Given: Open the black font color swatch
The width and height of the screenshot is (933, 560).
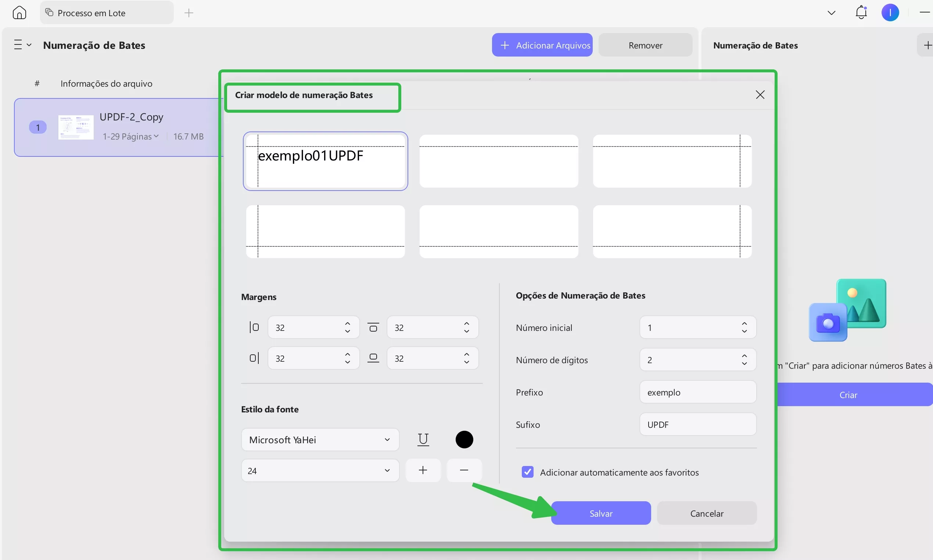Looking at the screenshot, I should 464,439.
